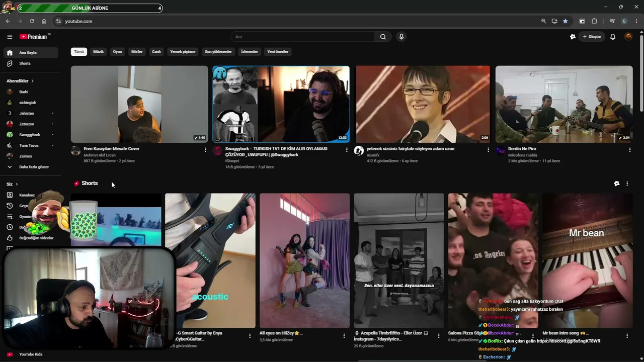Click the search magnifier button
Image resolution: width=644 pixels, height=362 pixels.
click(383, 37)
